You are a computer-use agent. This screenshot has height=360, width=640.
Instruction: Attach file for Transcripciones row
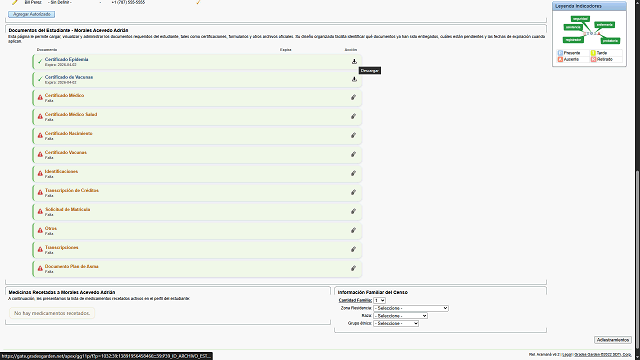[353, 249]
